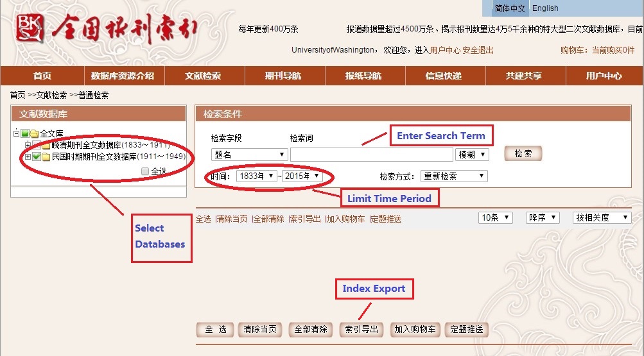This screenshot has height=356, width=644.
Task: Open the 按相关度 sort by dropdown
Action: pos(601,218)
